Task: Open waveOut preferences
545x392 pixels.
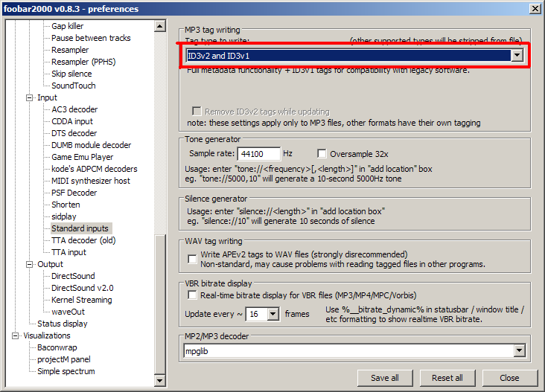Action: point(68,312)
